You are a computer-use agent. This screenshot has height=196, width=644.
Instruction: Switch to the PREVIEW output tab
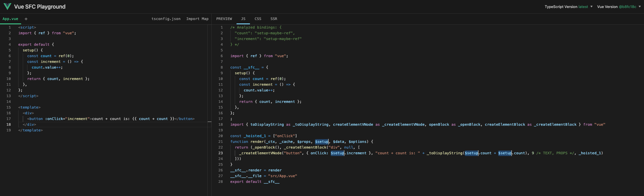pos(224,19)
